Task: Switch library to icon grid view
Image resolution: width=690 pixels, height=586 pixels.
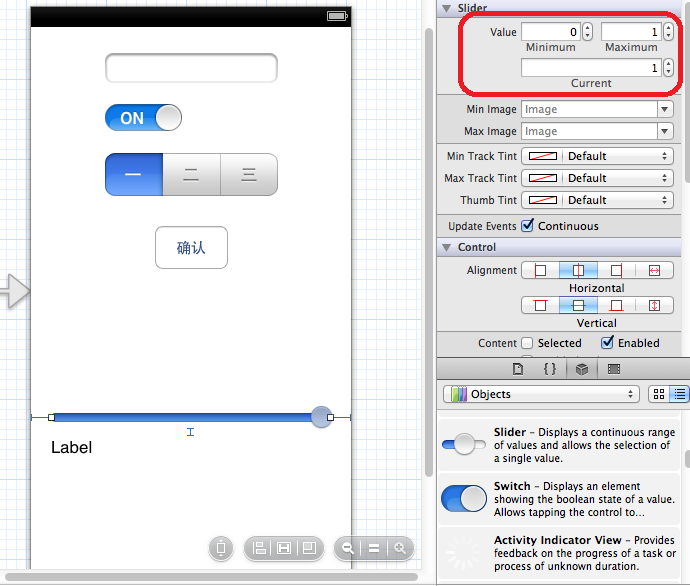Action: pyautogui.click(x=659, y=394)
